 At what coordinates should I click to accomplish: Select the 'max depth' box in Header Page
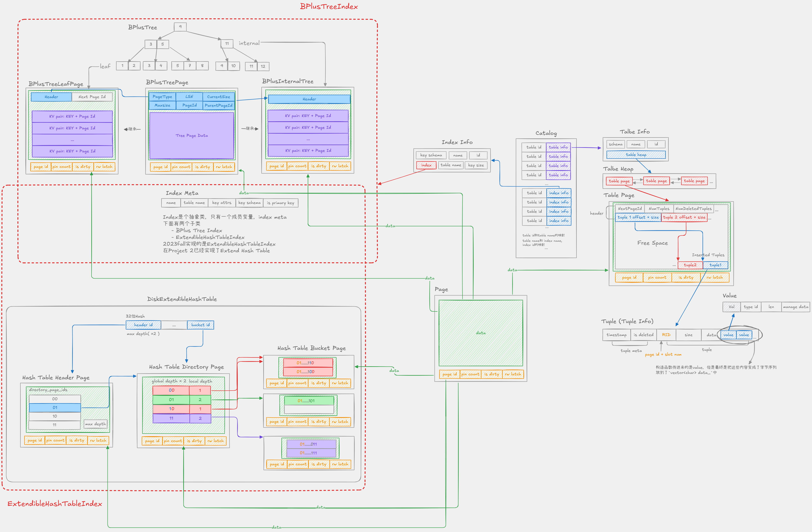pyautogui.click(x=95, y=424)
